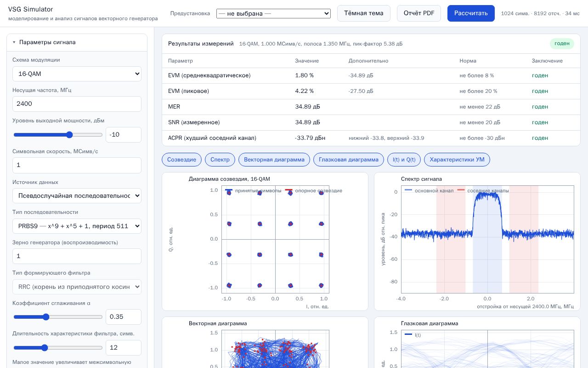Open the Тип последовательности PRBS9 dropdown
588x368 pixels.
(x=77, y=226)
